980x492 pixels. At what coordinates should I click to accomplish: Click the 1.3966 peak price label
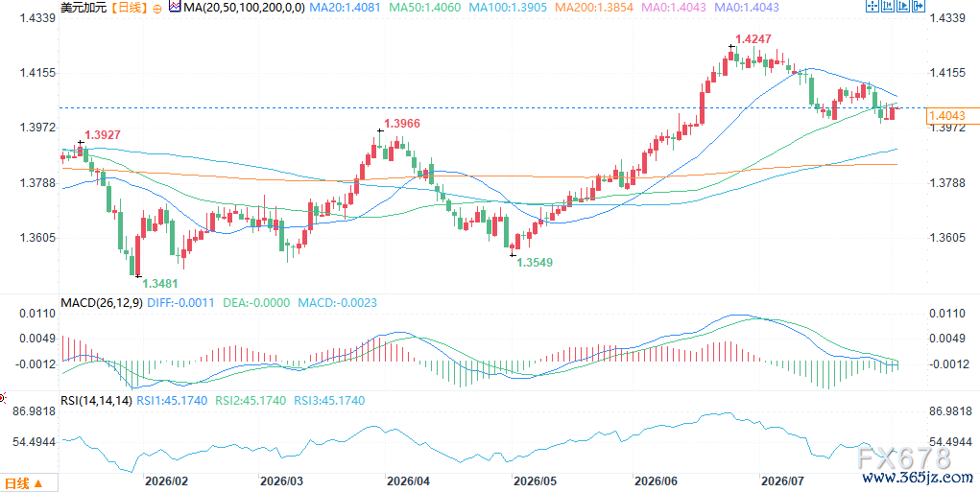401,124
